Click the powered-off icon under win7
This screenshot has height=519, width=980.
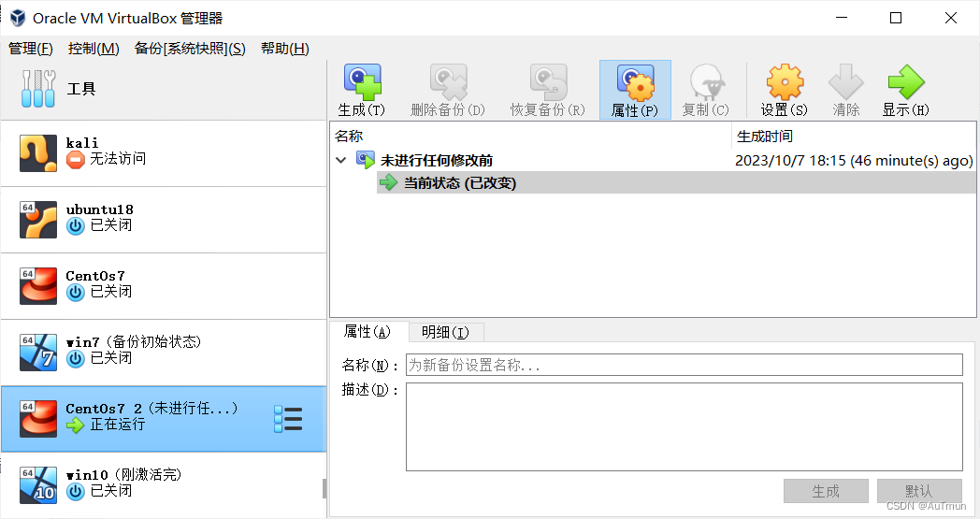[x=75, y=358]
